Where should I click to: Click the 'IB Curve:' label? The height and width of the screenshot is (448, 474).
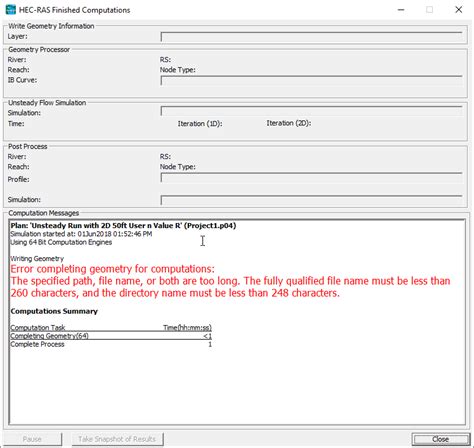(22, 80)
